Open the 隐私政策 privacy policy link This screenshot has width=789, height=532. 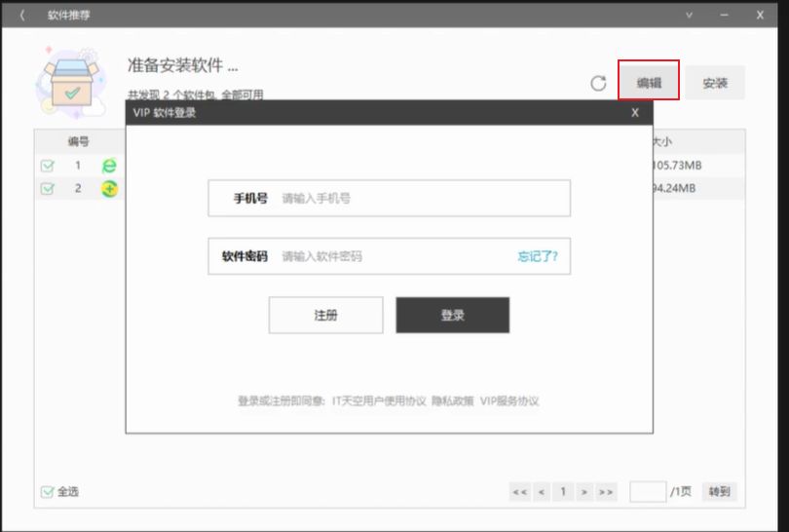453,400
